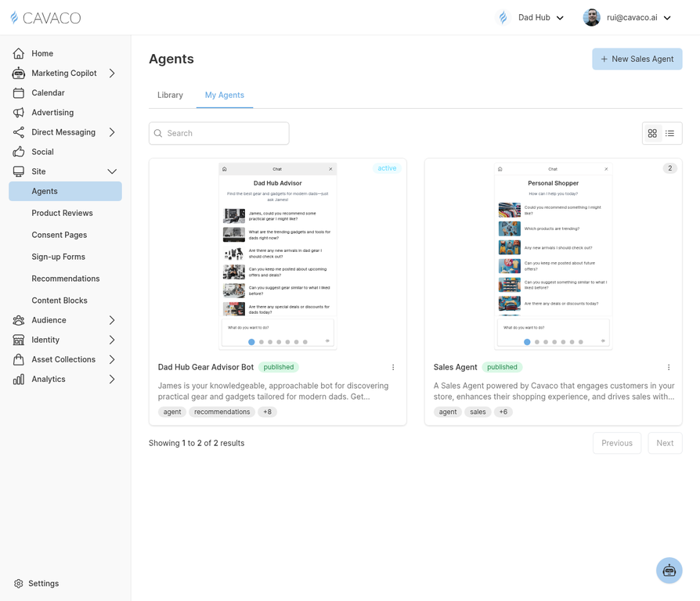Click the Social thumbs-up icon
This screenshot has height=601, width=700.
[x=18, y=152]
